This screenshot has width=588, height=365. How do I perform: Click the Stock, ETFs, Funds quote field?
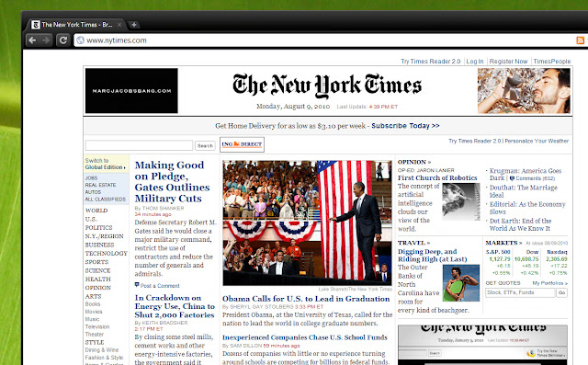click(x=520, y=292)
